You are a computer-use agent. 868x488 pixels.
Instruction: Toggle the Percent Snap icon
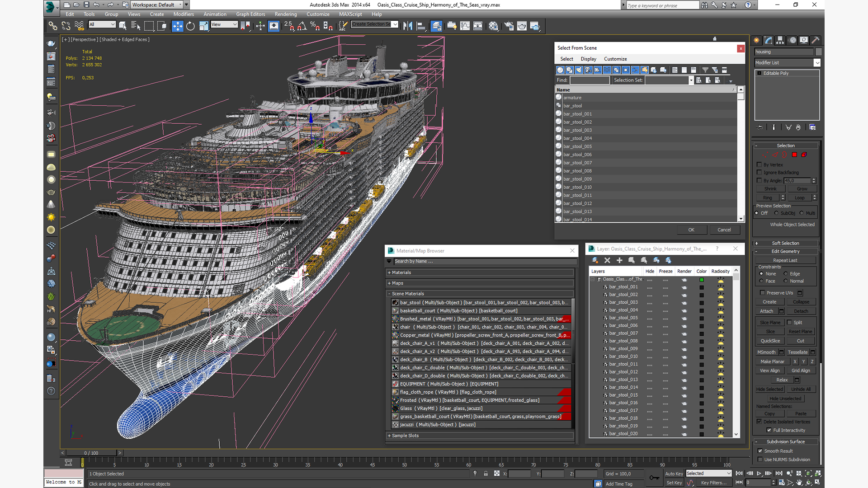point(315,26)
